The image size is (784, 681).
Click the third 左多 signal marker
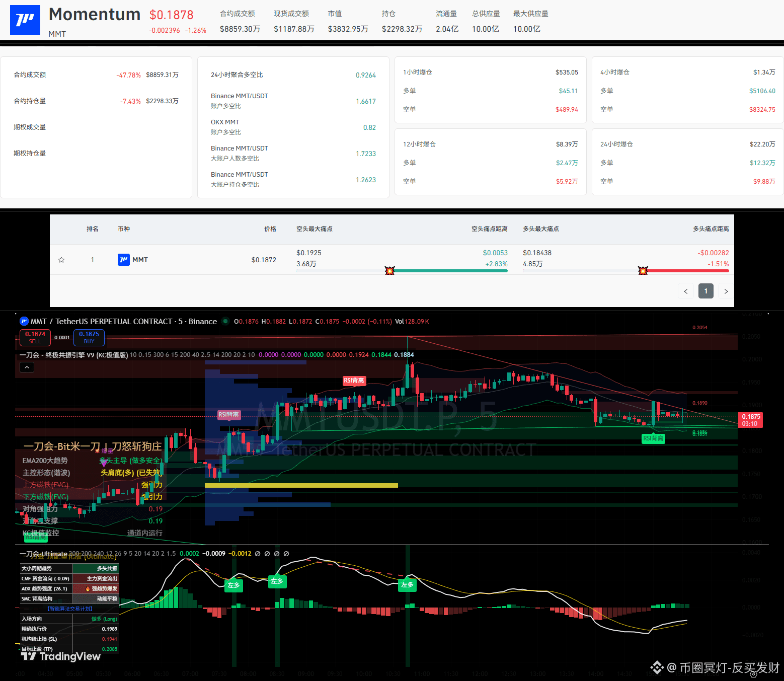click(x=407, y=584)
